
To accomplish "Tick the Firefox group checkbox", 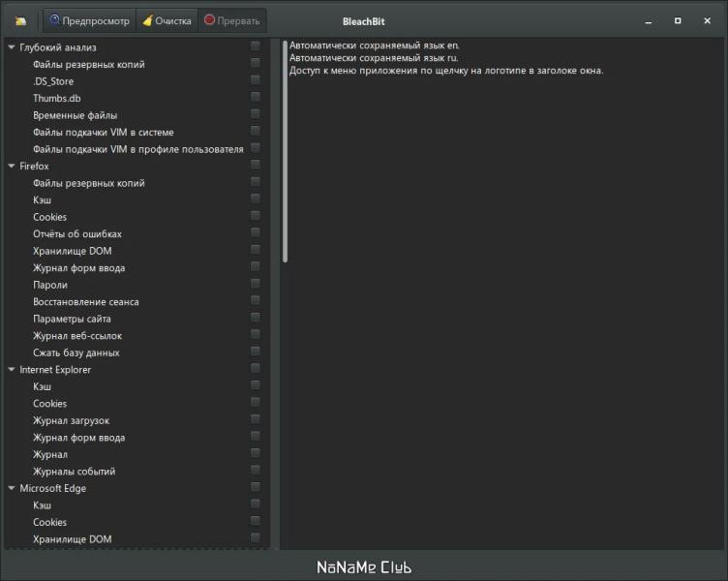I will [256, 165].
